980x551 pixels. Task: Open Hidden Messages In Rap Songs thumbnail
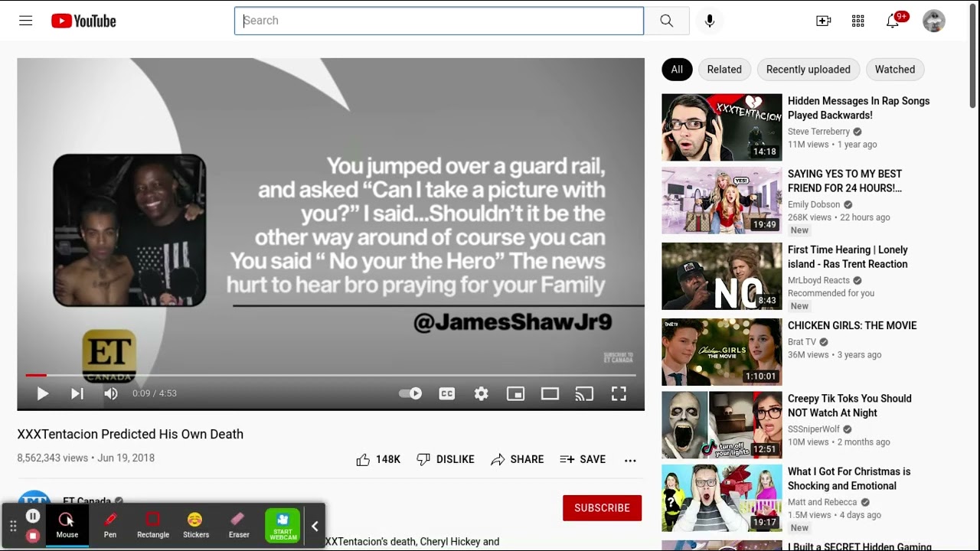(722, 127)
